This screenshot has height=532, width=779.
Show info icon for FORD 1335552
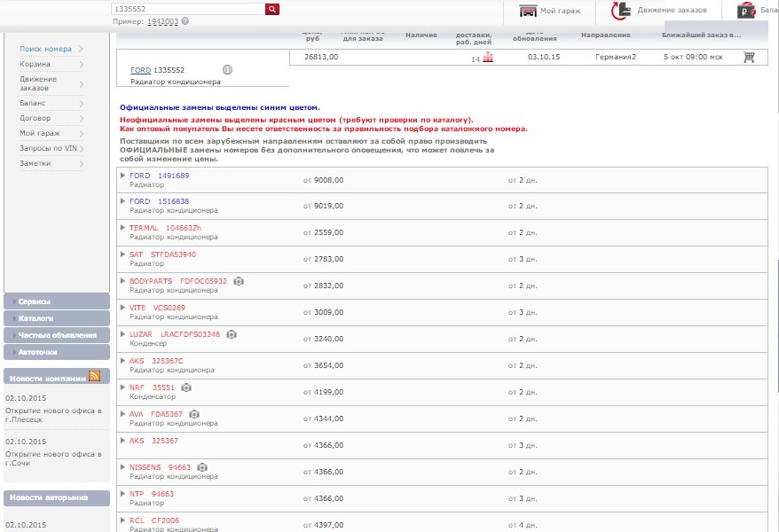click(x=227, y=69)
